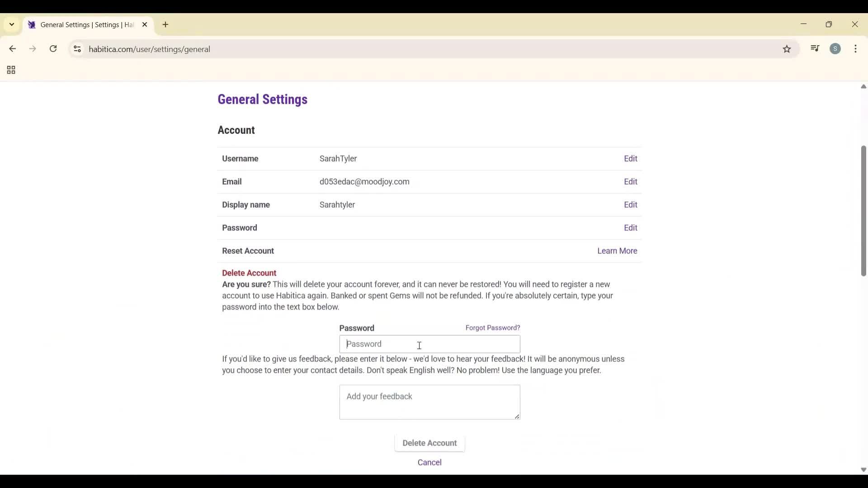Bookmark this page with the star icon
The height and width of the screenshot is (488, 868).
pyautogui.click(x=787, y=49)
